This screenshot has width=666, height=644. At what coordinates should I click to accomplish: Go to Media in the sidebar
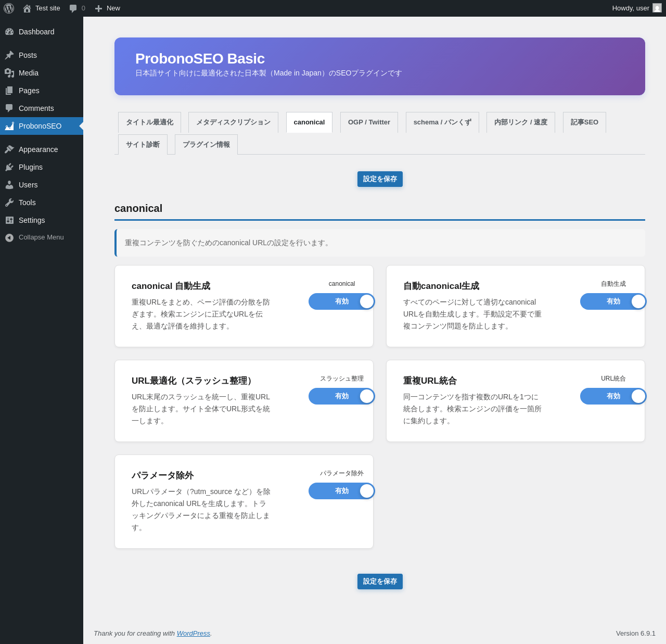coord(42,73)
